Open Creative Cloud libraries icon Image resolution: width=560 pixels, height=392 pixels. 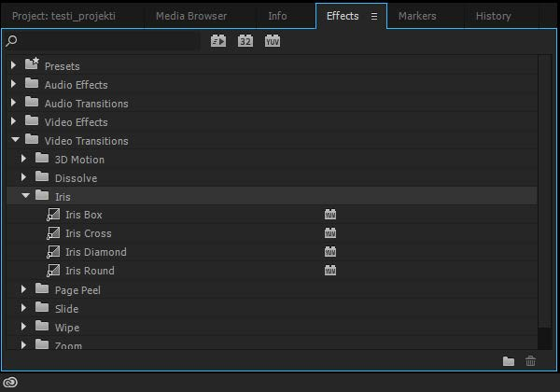pyautogui.click(x=10, y=383)
